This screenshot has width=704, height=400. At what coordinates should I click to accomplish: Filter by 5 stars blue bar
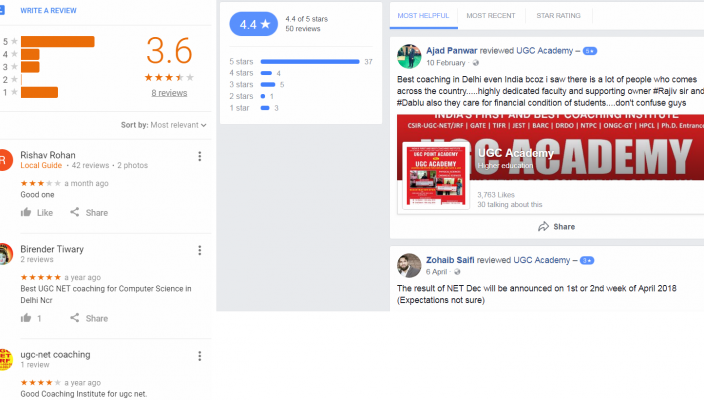310,62
